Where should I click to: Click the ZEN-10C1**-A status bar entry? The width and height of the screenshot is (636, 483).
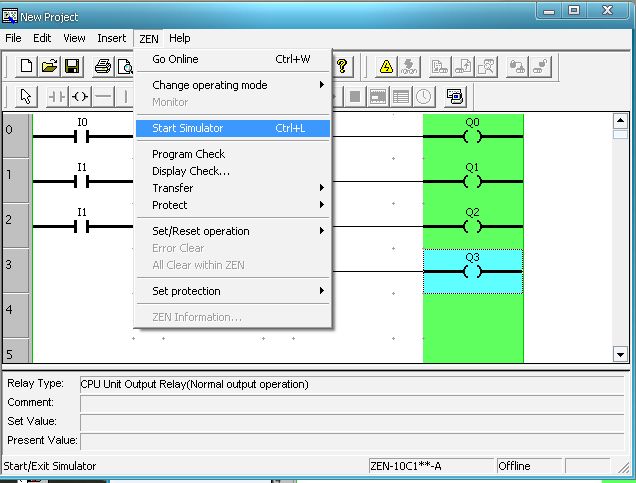point(431,466)
